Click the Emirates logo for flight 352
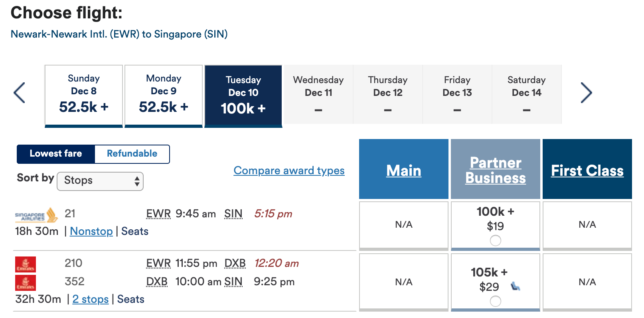Viewport: 644px width, 318px height. tap(26, 283)
